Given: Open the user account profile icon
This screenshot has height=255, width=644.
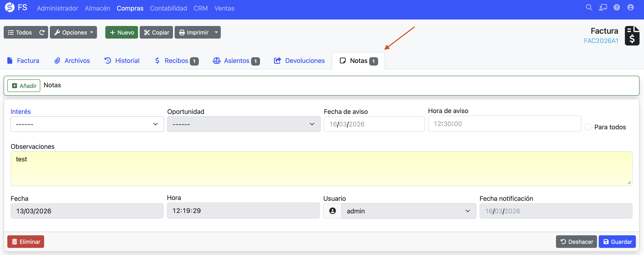Looking at the screenshot, I should pyautogui.click(x=630, y=8).
